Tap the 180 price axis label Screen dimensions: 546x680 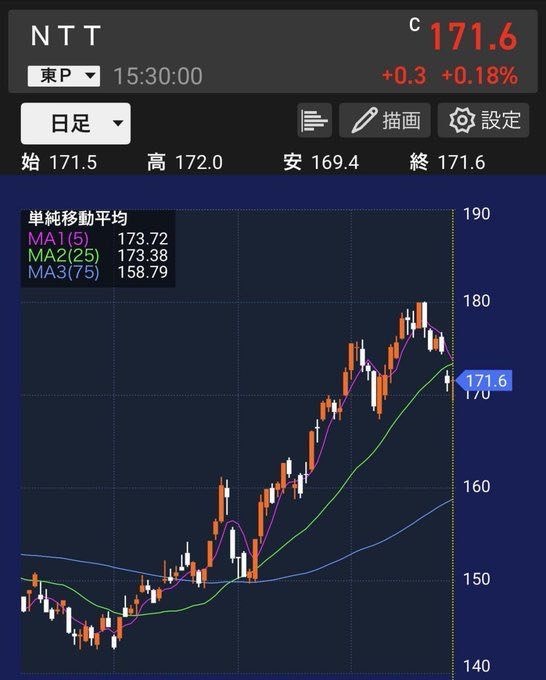click(477, 301)
